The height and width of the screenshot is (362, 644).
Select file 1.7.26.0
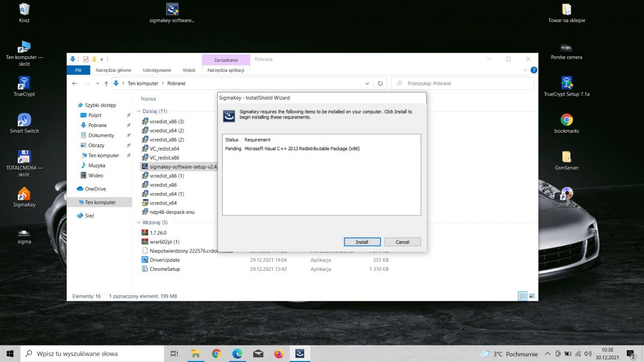[158, 233]
